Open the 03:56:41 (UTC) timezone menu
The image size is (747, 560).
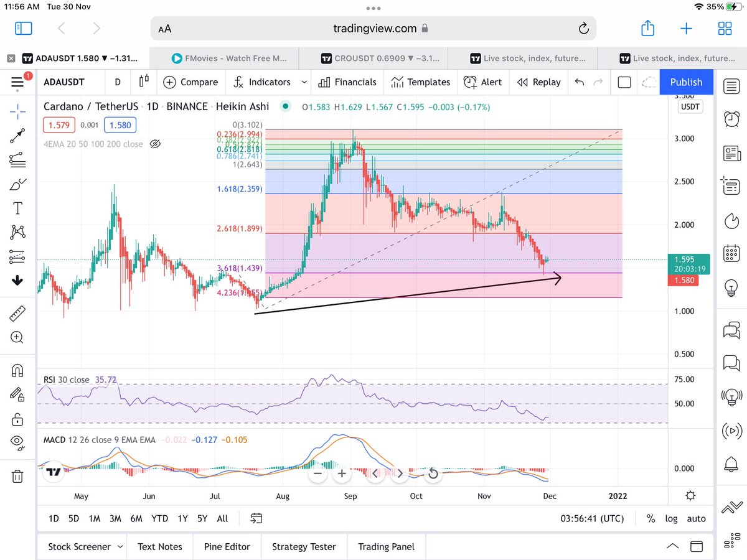coord(591,518)
